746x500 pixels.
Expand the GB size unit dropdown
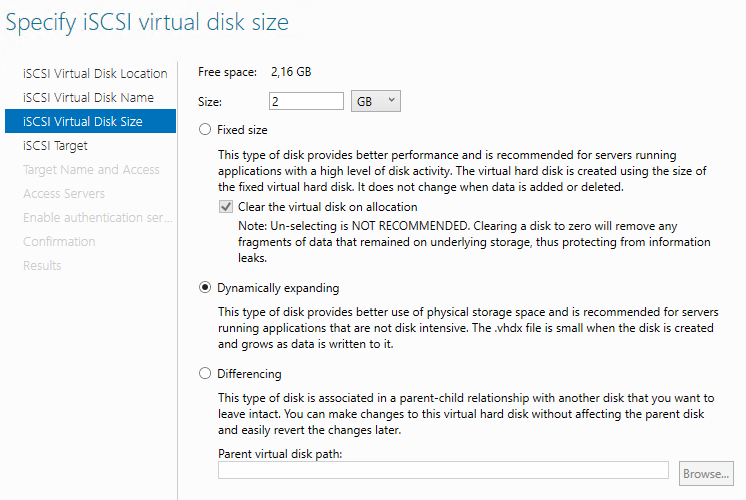point(377,101)
